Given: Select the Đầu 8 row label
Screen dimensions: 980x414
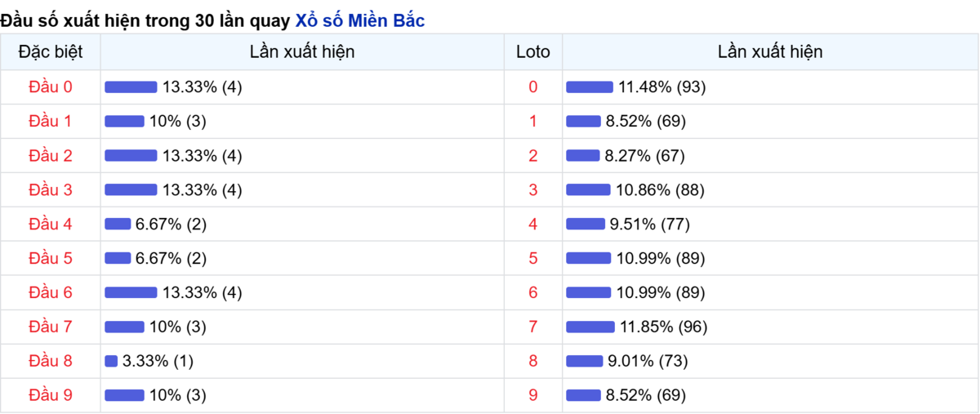Looking at the screenshot, I should 51,361.
